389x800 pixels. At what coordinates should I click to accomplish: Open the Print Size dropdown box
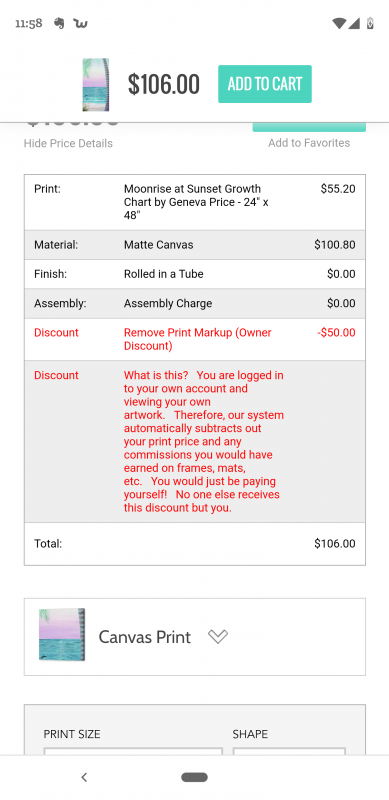pyautogui.click(x=133, y=752)
